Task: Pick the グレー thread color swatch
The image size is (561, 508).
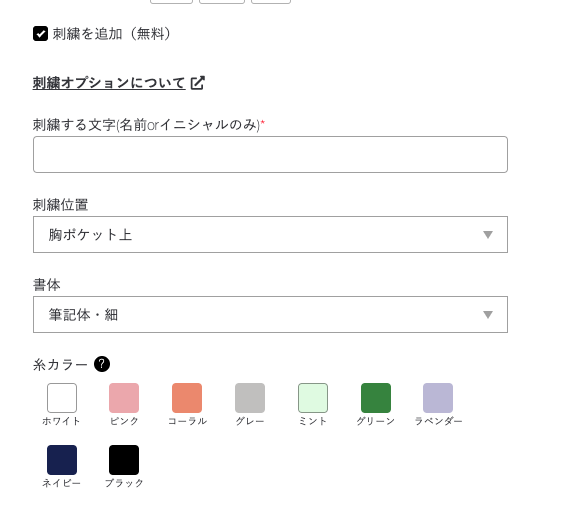Action: 250,398
